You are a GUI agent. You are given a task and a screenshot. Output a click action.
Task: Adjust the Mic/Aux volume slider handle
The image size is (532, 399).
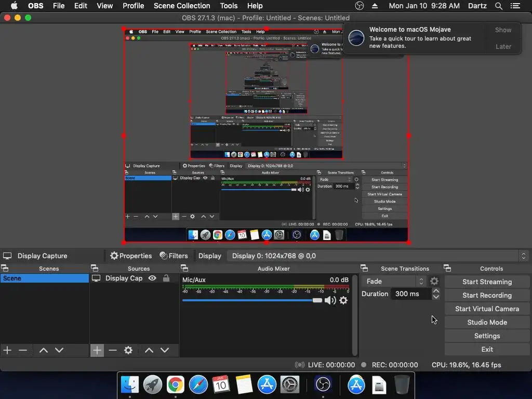coord(317,300)
